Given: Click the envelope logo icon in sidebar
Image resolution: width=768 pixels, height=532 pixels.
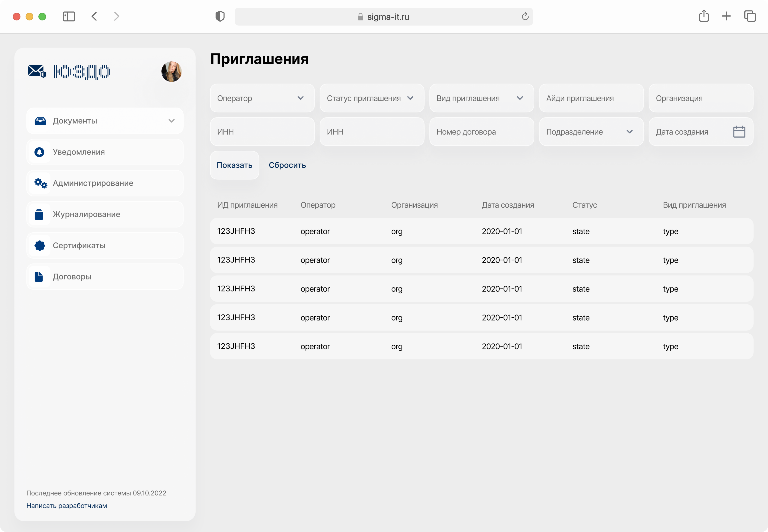Looking at the screenshot, I should (37, 71).
